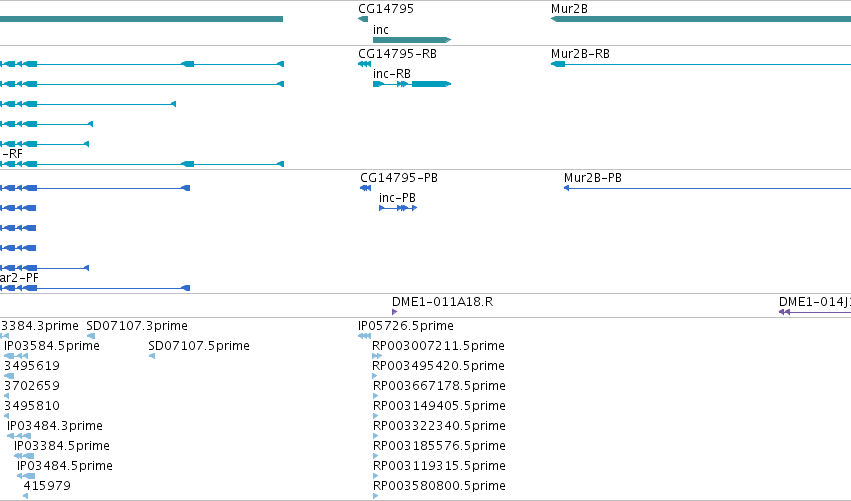Click the RP003580800.5prime arrow glyph
This screenshot has height=501, width=851.
click(x=376, y=496)
